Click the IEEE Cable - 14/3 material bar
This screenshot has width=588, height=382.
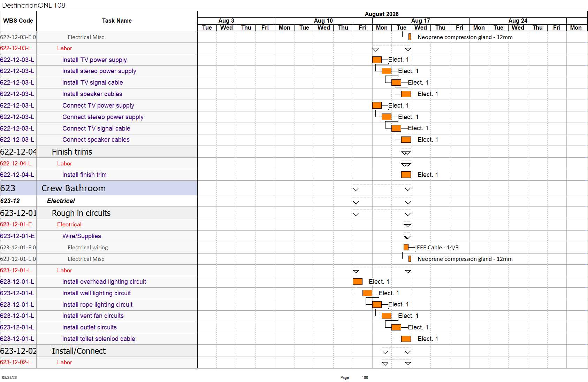[x=406, y=247]
